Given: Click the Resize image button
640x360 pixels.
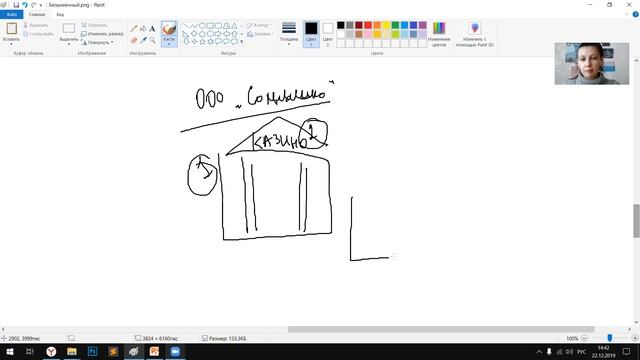Looking at the screenshot, I should click(102, 34).
